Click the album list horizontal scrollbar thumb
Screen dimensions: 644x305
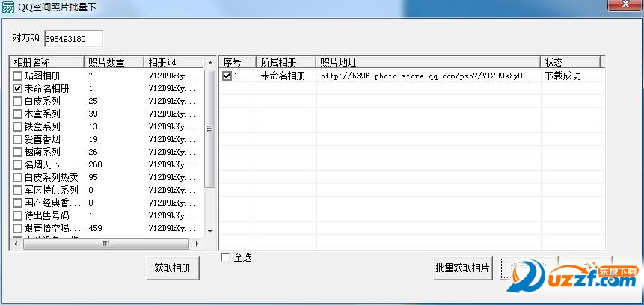point(106,244)
